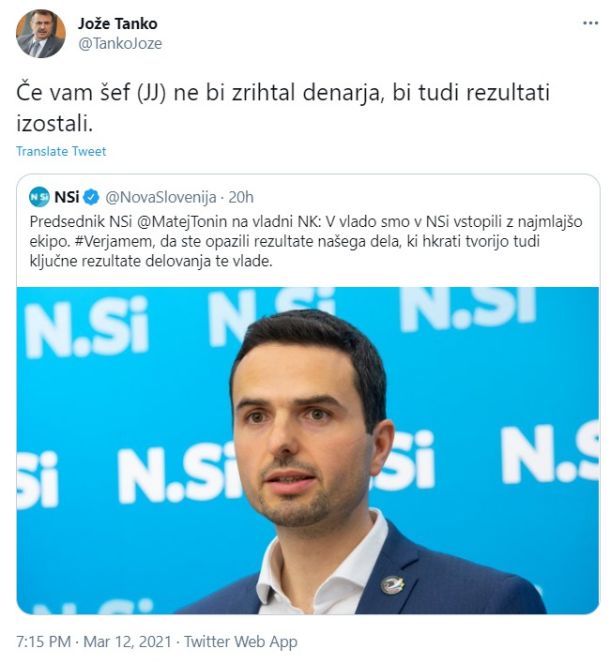610x664 pixels.
Task: Click the lapel pin in the photo
Action: [392, 585]
